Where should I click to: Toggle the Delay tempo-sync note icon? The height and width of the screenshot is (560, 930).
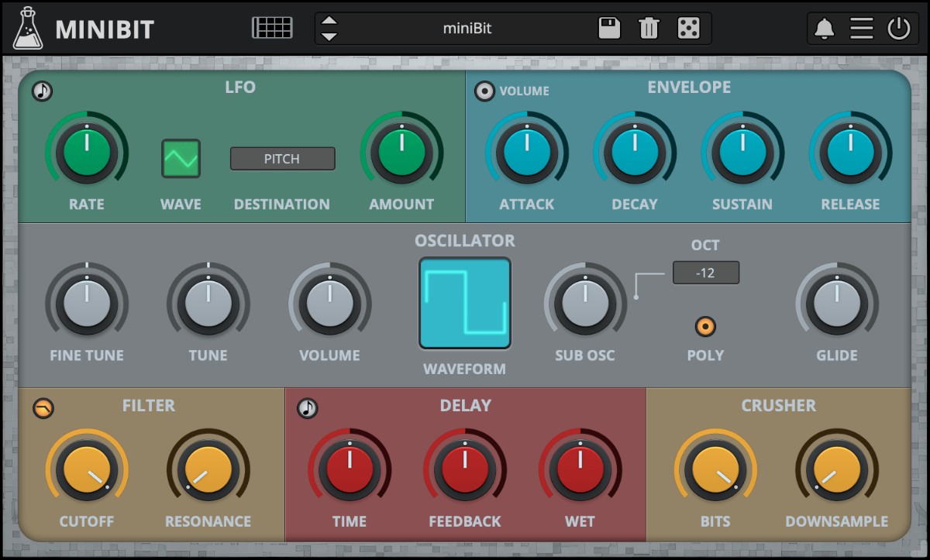307,409
